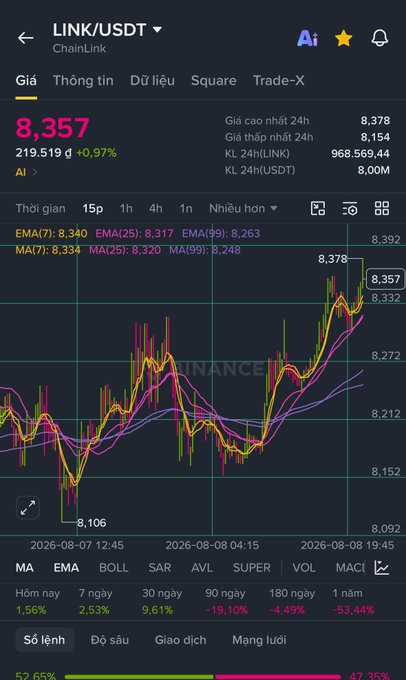This screenshot has height=680, width=406.
Task: Click the 7 ngày 2,53% change
Action: 95,602
